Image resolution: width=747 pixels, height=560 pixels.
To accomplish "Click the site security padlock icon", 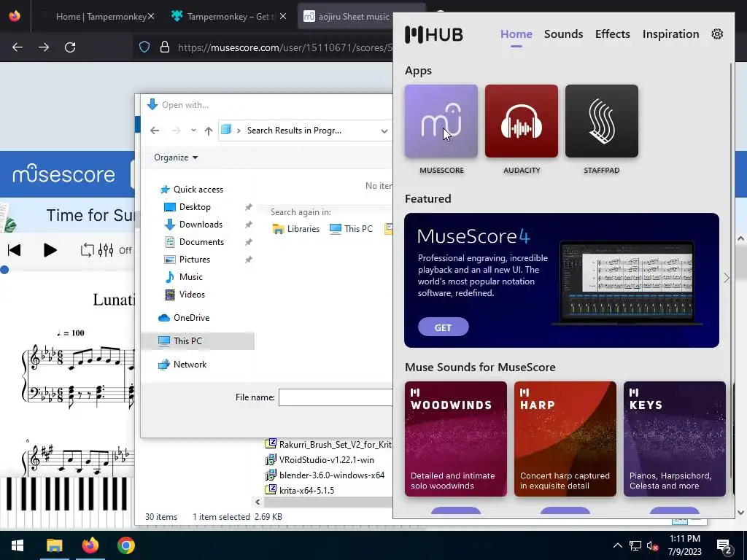I will [165, 47].
